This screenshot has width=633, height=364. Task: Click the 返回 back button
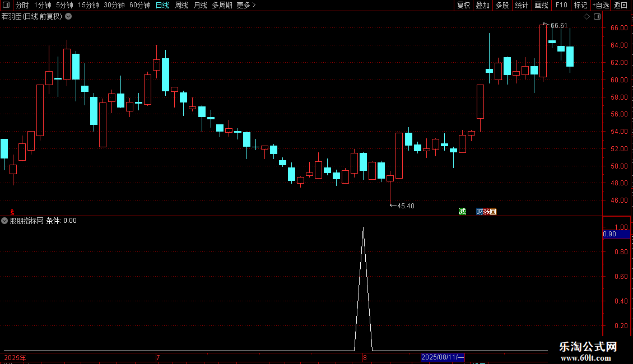[621, 5]
